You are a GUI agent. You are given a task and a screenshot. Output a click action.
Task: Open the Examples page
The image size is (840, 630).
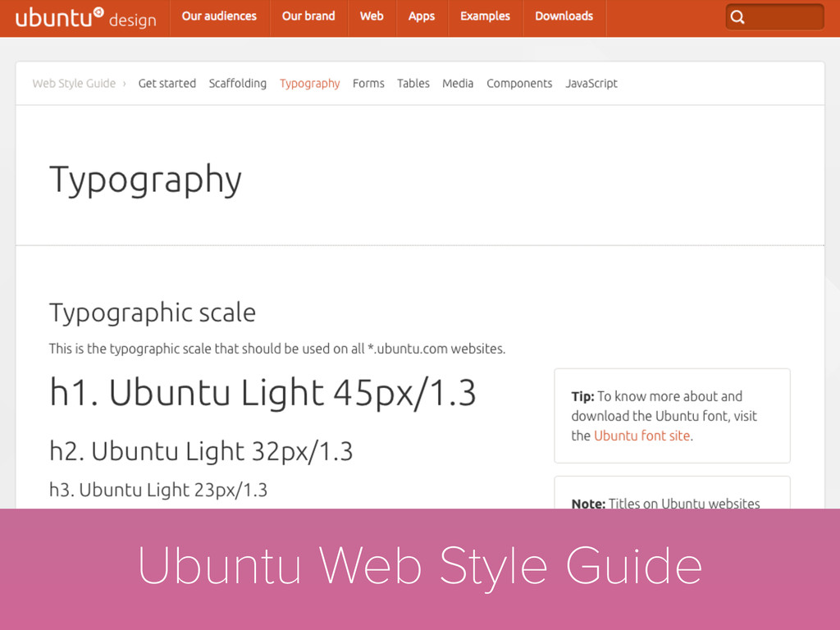[486, 16]
